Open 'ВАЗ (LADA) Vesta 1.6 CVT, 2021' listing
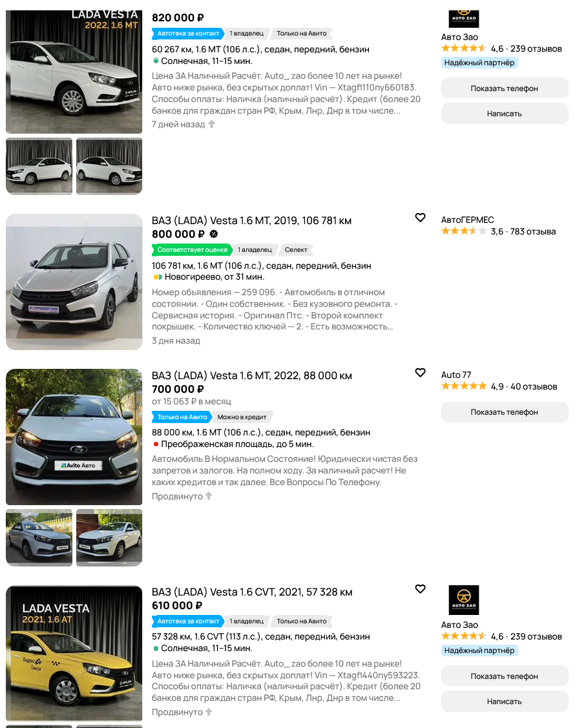This screenshot has height=728, width=588. (252, 592)
